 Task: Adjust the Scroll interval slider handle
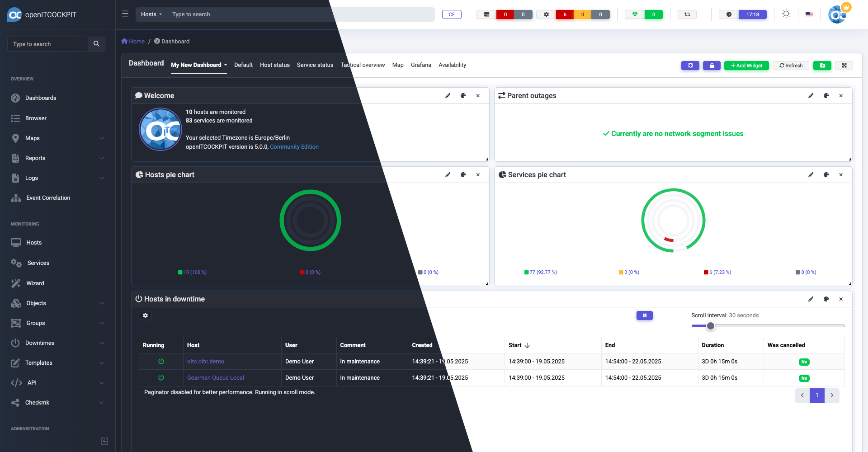tap(711, 326)
